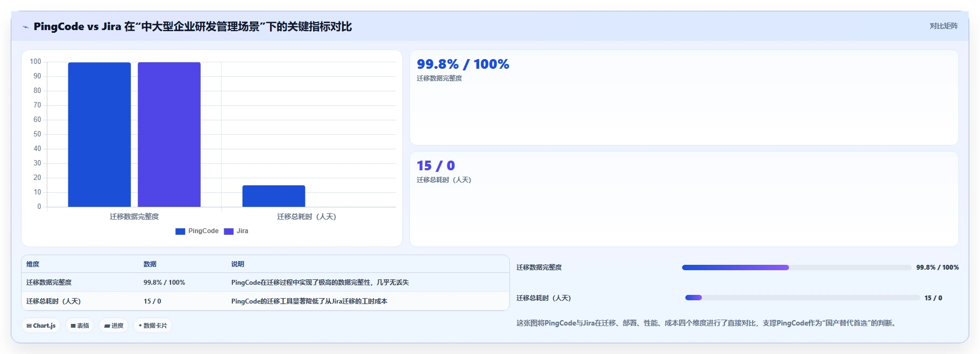Click the 数据 table column header
Viewport: 980px width, 354px height.
pyautogui.click(x=150, y=264)
